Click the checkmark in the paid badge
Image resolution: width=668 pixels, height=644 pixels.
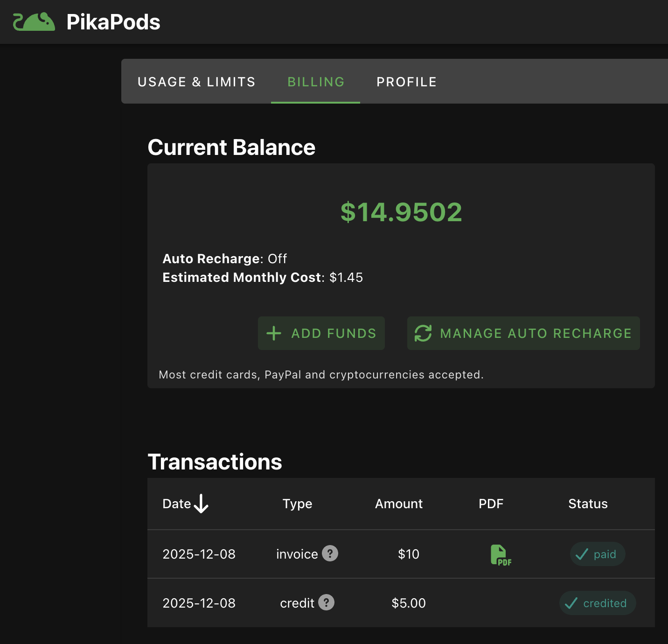pos(581,554)
